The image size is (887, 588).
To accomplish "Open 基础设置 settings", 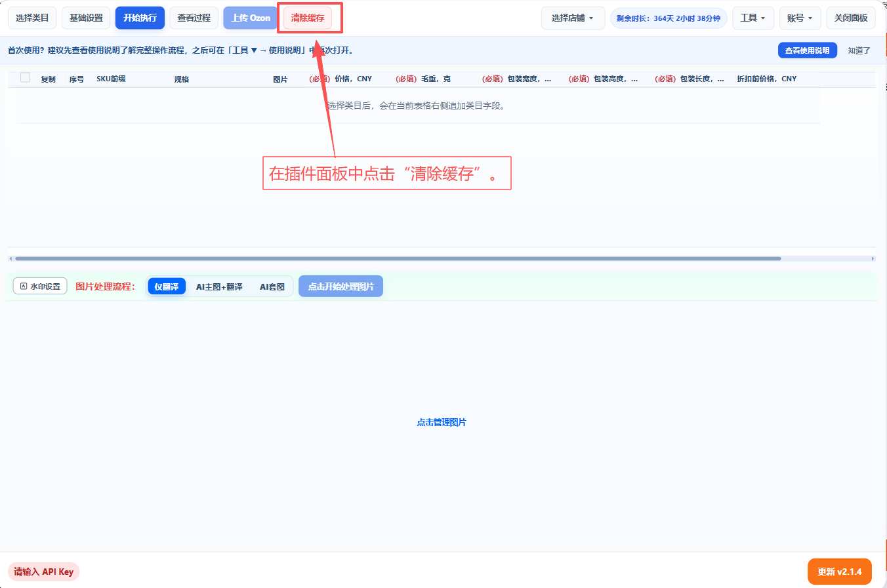I will pyautogui.click(x=86, y=18).
